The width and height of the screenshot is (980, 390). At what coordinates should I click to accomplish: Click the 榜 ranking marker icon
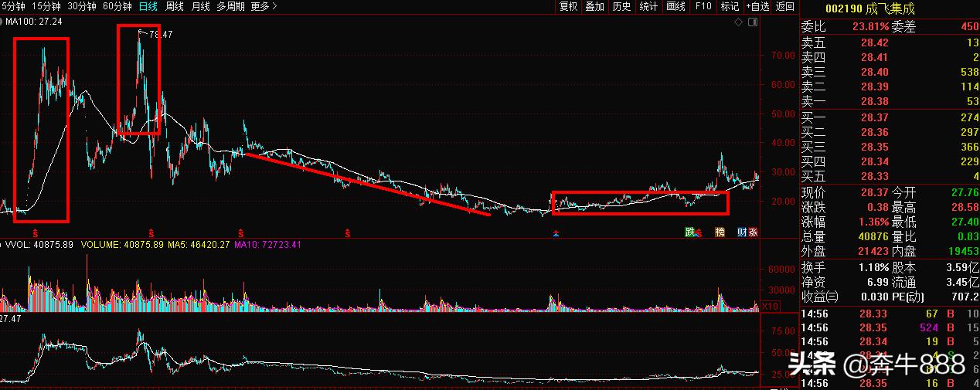[720, 232]
